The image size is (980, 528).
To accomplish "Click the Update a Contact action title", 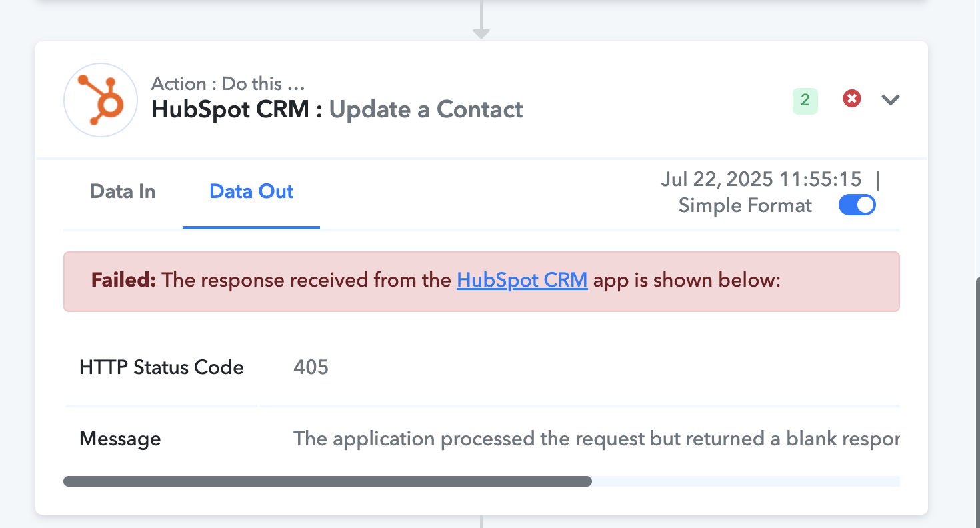I will tap(426, 109).
